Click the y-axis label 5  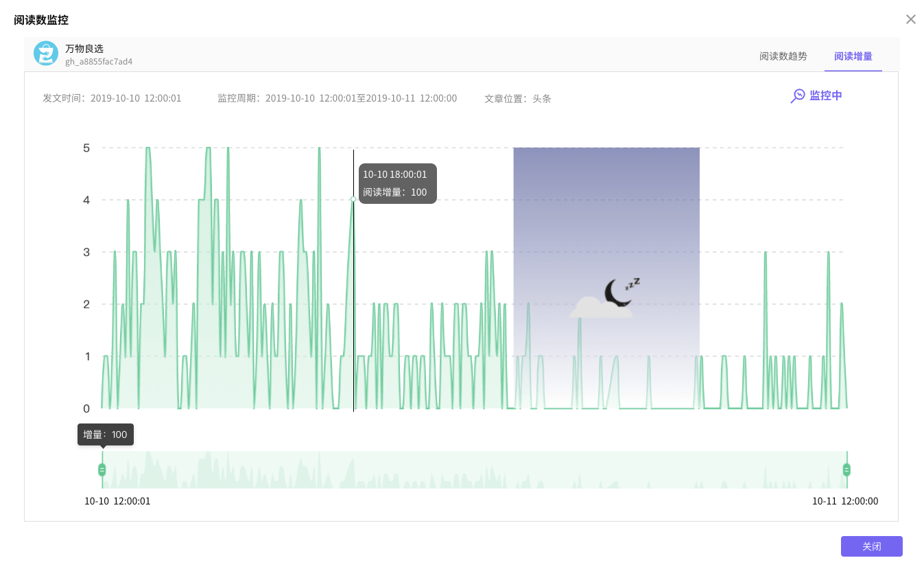coord(86,148)
